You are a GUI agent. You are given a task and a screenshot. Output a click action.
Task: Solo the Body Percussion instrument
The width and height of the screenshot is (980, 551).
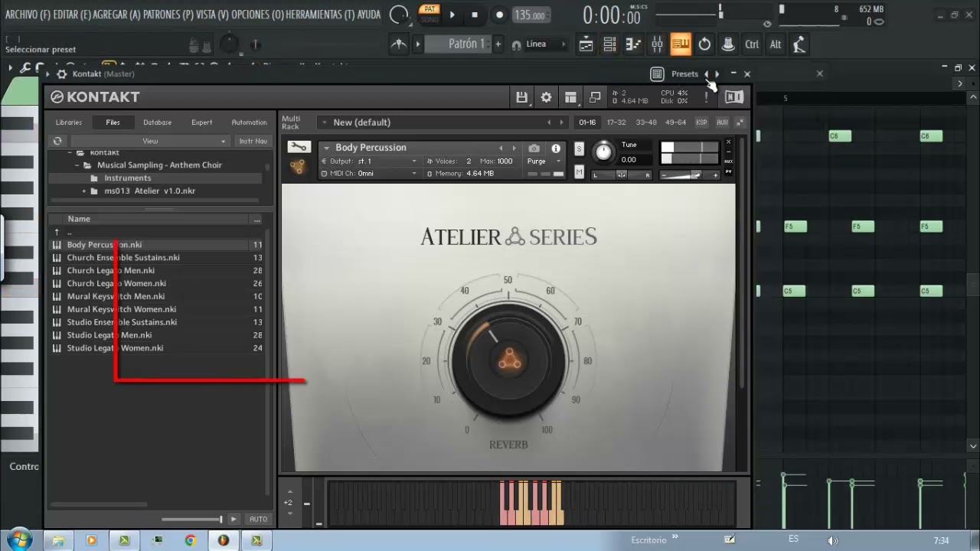pos(579,148)
